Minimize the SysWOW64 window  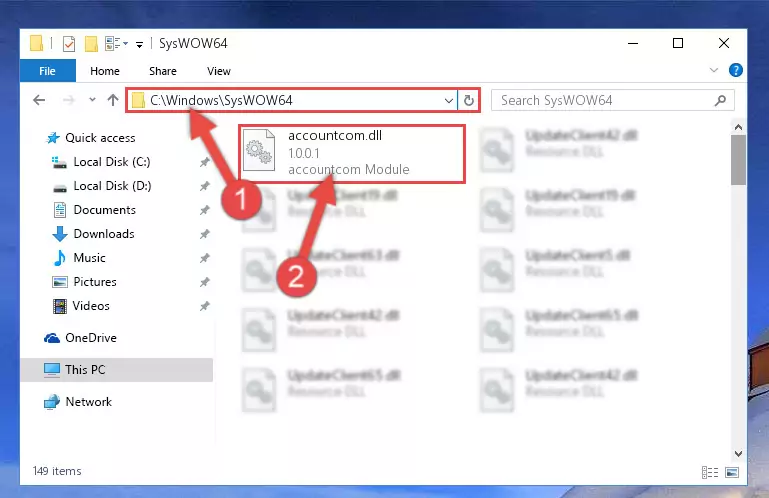(x=633, y=43)
